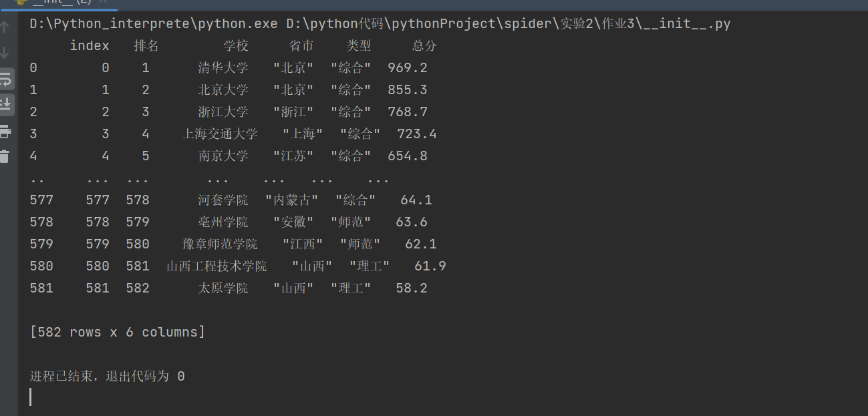Image resolution: width=868 pixels, height=416 pixels.
Task: Click the 'index' column header text
Action: tap(90, 46)
